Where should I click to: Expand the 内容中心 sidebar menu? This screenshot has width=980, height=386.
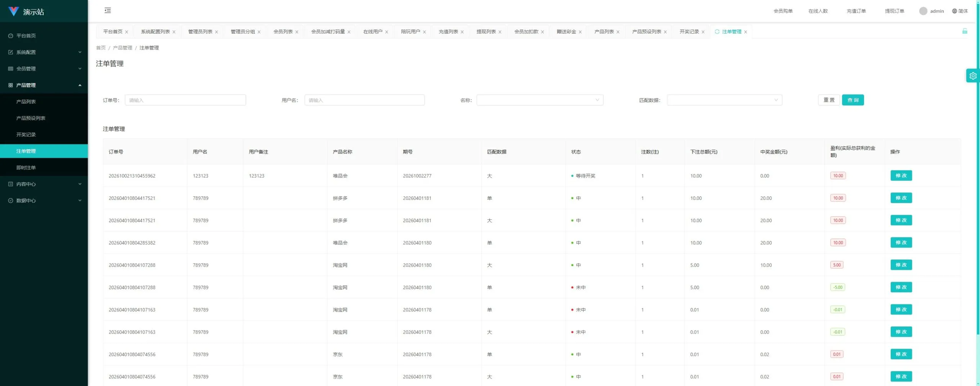44,184
